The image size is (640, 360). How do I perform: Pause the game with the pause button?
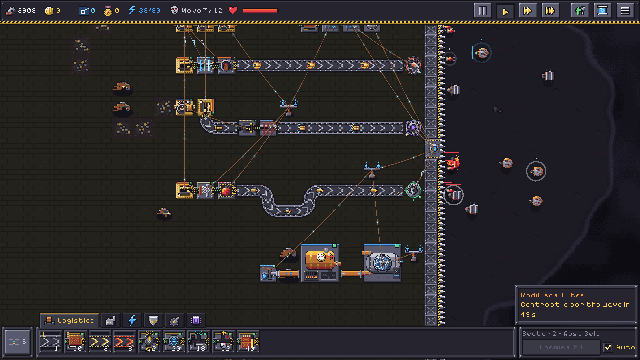point(482,10)
